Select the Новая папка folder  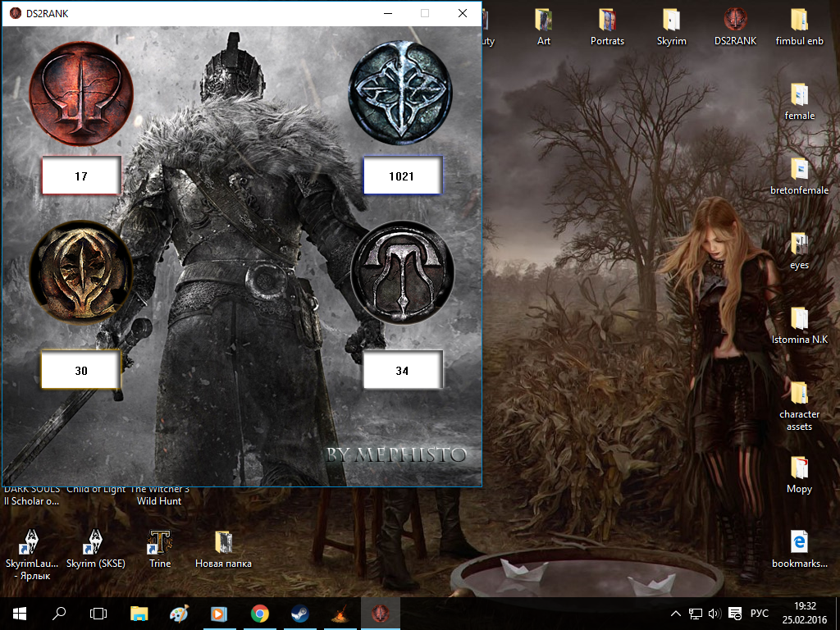point(223,549)
